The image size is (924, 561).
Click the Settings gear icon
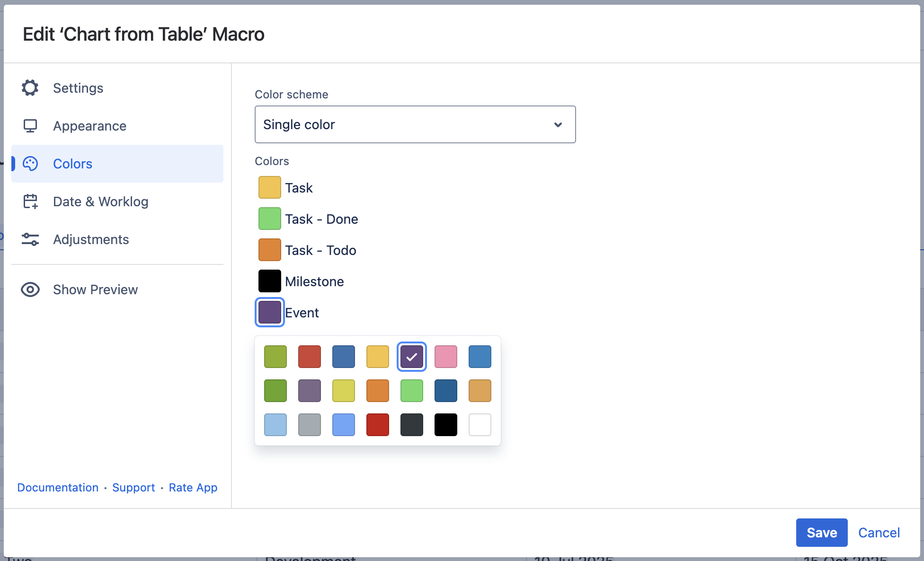point(30,88)
